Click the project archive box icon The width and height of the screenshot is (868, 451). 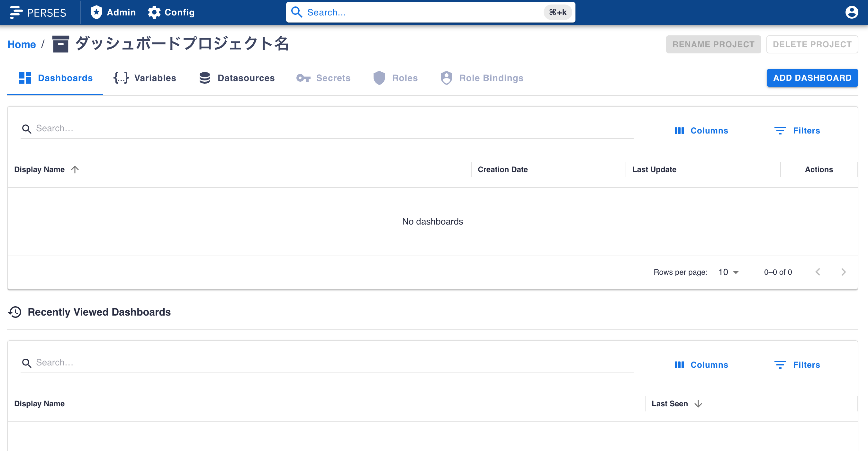click(x=61, y=44)
